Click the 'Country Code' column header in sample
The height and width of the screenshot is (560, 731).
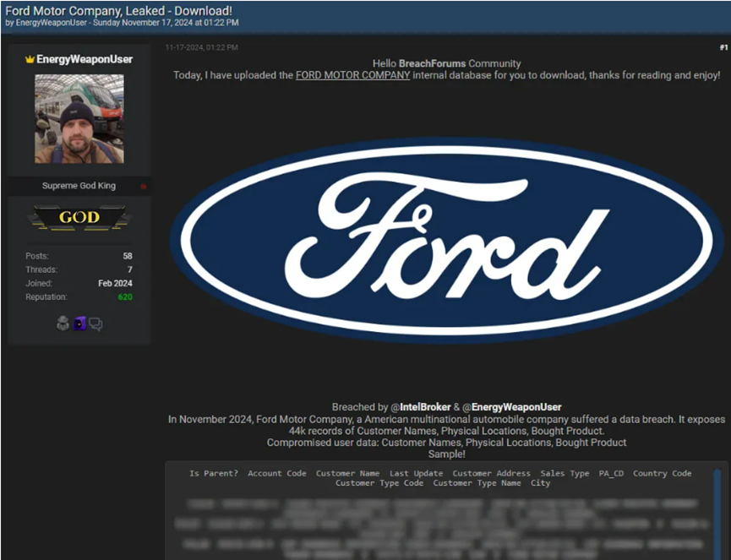pos(663,473)
